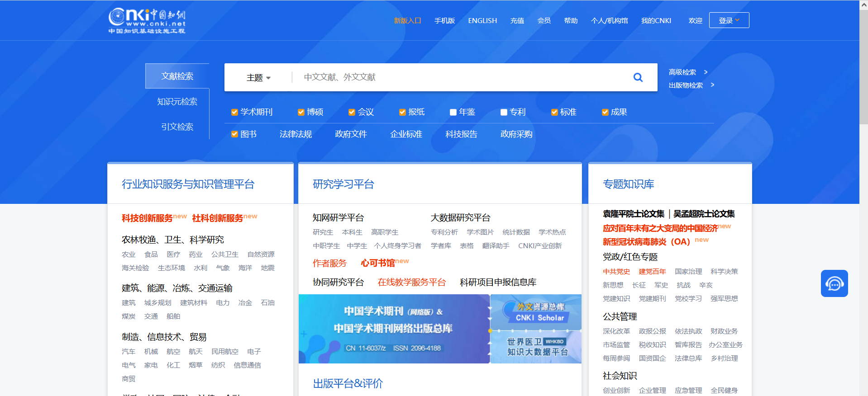Open 大数据研究平台 link
Screen dimensions: 868x396
pos(460,218)
